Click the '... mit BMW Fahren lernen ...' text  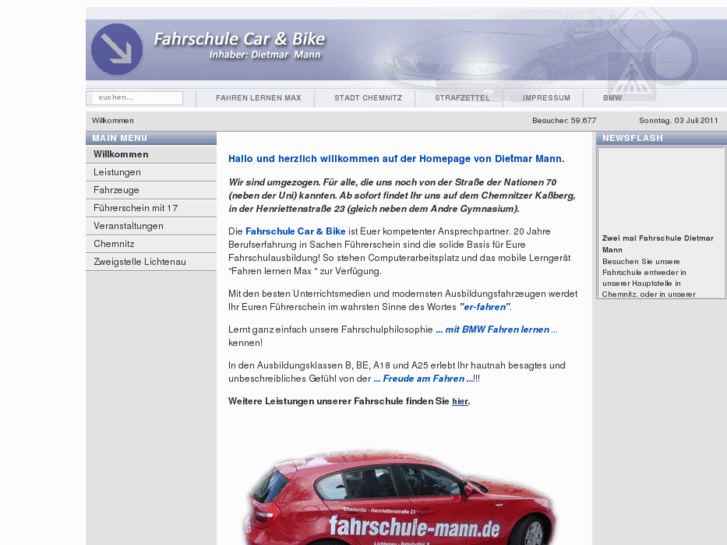pyautogui.click(x=497, y=330)
